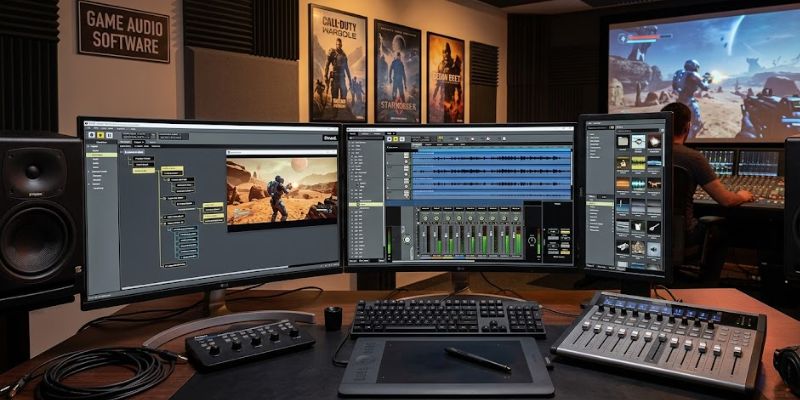Click the horizontal scrollbar beneath the mixer
Screen dimensions: 800x400
(x=433, y=261)
